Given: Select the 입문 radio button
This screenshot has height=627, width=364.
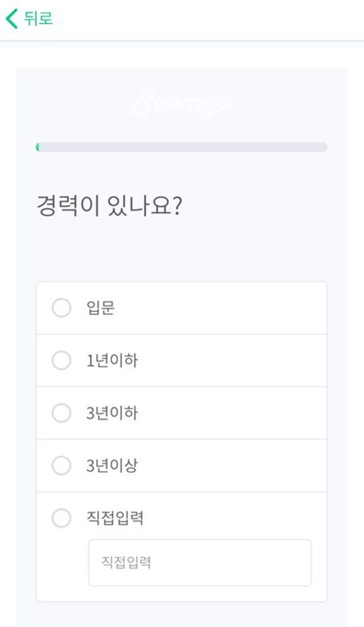Looking at the screenshot, I should [x=61, y=308].
